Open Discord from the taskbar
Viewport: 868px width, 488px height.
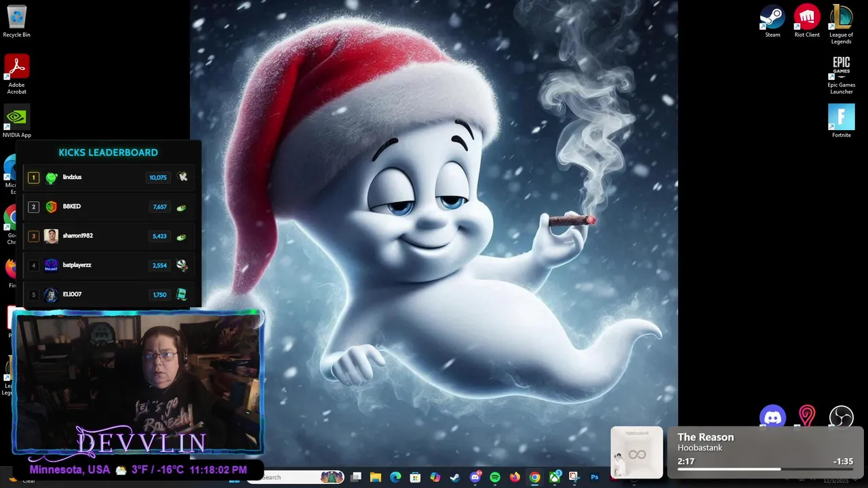click(475, 477)
